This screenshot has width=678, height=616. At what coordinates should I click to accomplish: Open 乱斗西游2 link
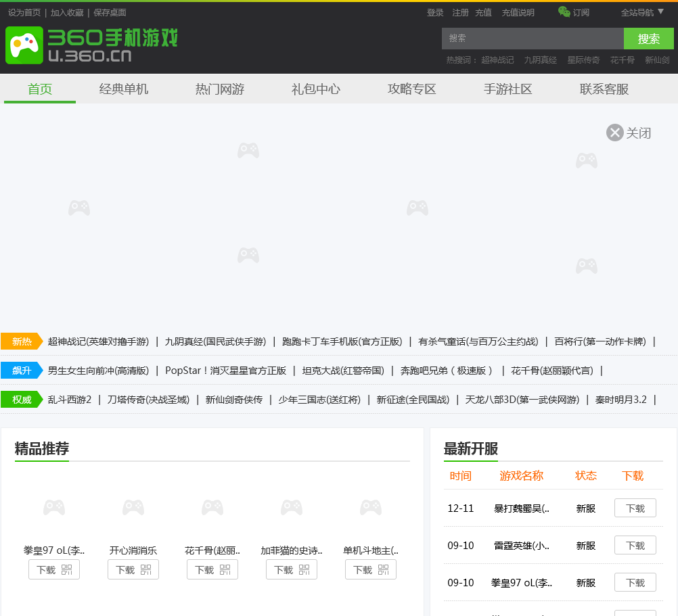70,400
